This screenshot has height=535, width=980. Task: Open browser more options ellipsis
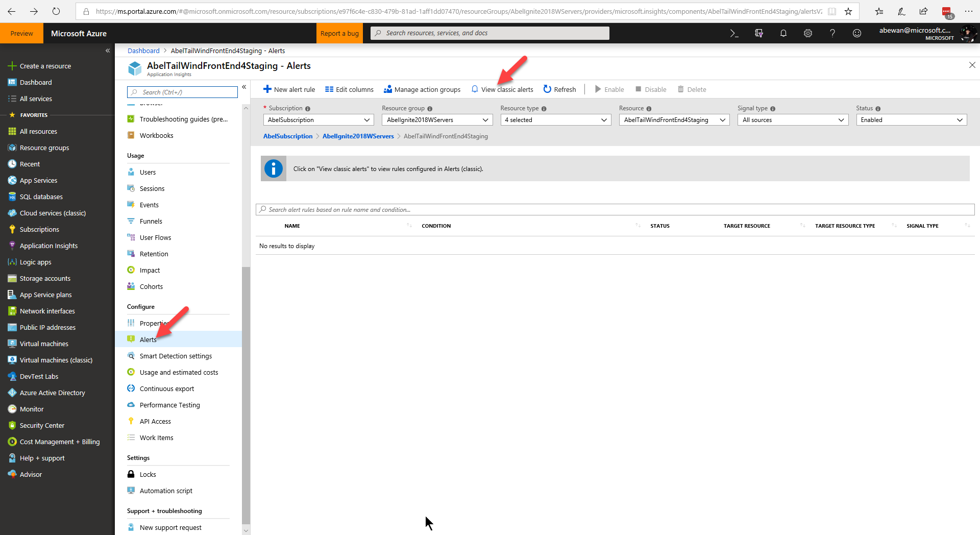click(x=969, y=11)
